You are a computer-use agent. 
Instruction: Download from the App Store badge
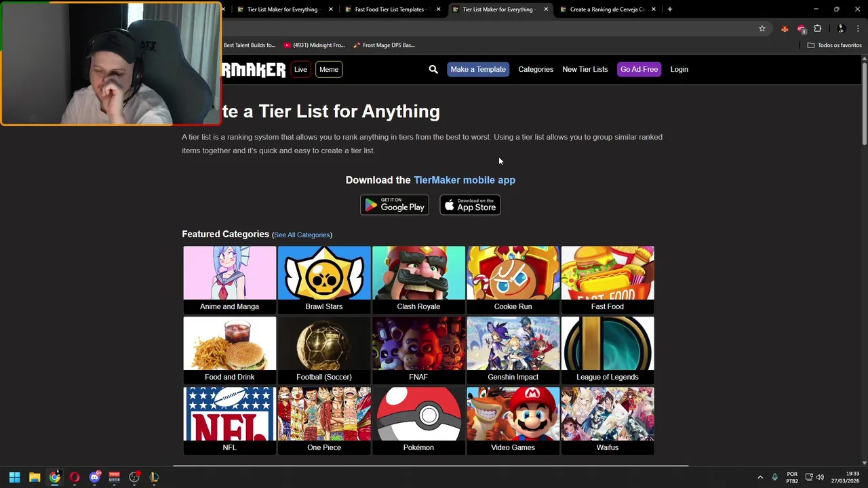470,205
